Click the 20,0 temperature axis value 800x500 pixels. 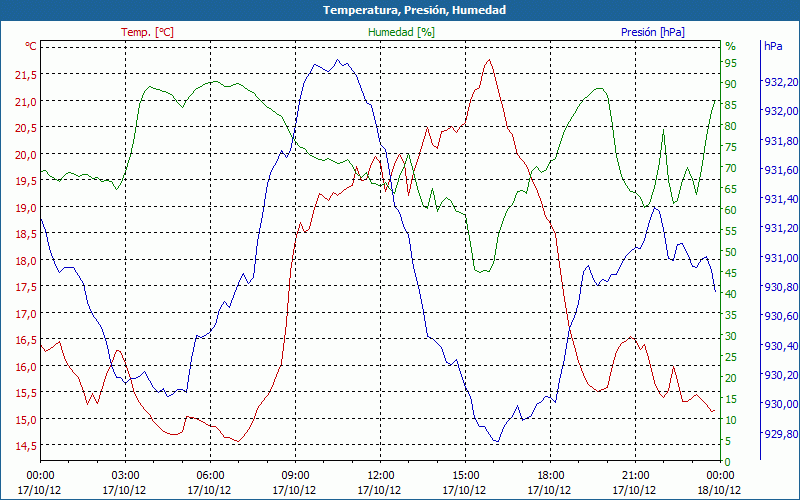[x=26, y=155]
